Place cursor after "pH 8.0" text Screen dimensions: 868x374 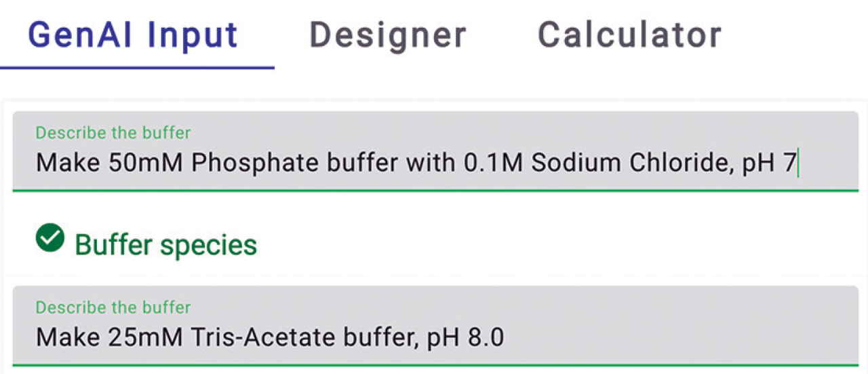click(505, 337)
